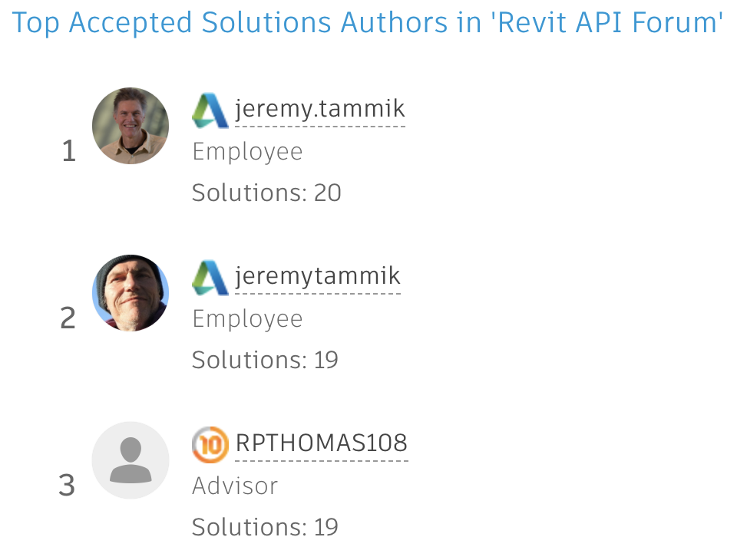Click 'Solutions: 19' under jeremytammik
The image size is (737, 560).
(x=265, y=360)
